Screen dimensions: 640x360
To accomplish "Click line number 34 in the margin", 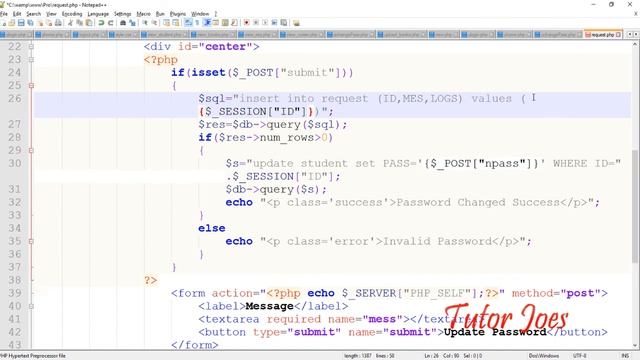I will (15, 228).
